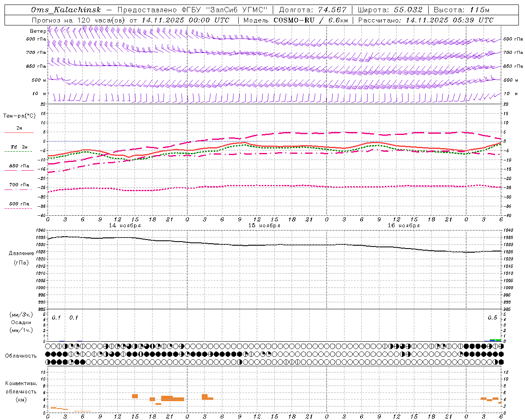The width and height of the screenshot is (525, 420).
Task: Click the 500 м label on left wind axis
Action: pos(39,80)
